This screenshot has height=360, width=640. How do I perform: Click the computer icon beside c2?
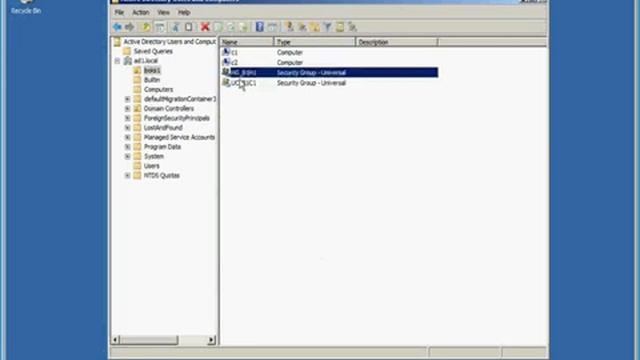(x=226, y=62)
